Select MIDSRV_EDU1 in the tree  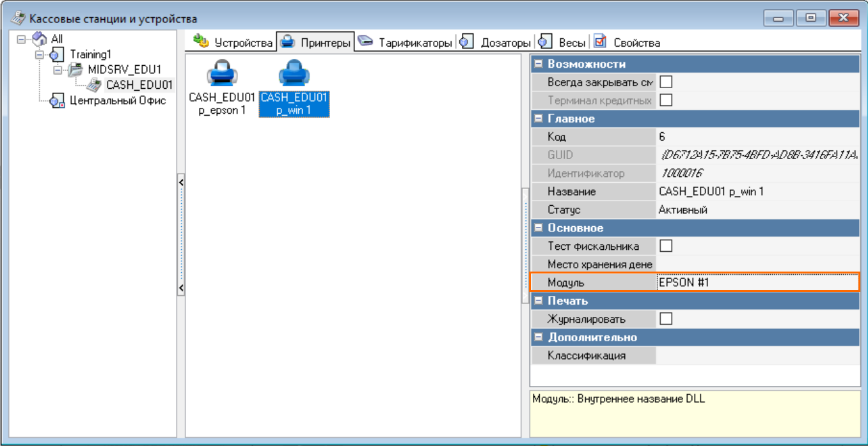click(x=124, y=69)
